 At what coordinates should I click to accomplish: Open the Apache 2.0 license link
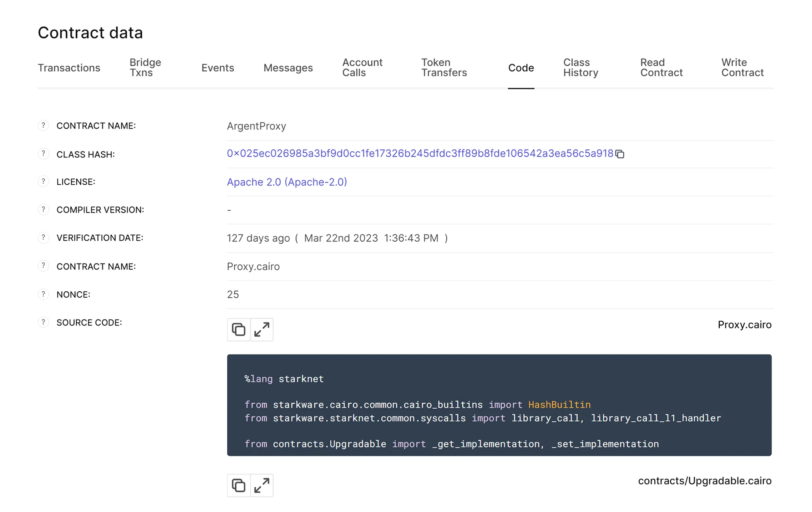(x=286, y=182)
